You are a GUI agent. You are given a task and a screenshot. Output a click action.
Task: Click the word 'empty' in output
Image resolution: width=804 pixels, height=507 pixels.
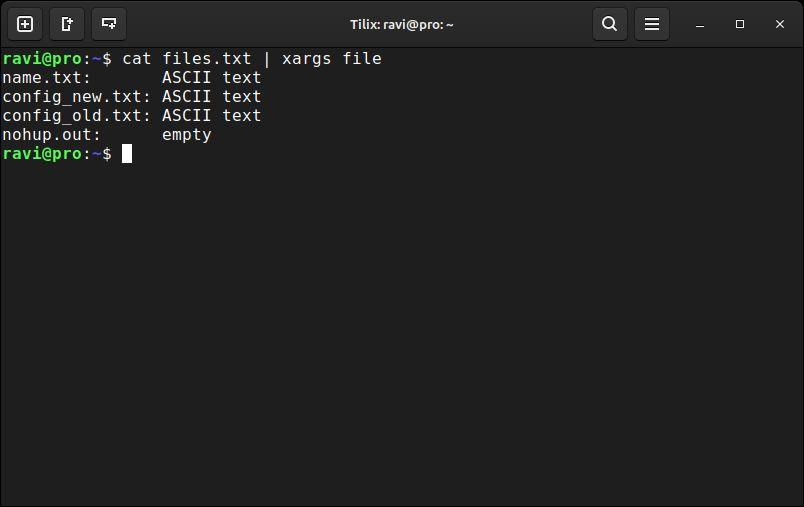pyautogui.click(x=187, y=135)
